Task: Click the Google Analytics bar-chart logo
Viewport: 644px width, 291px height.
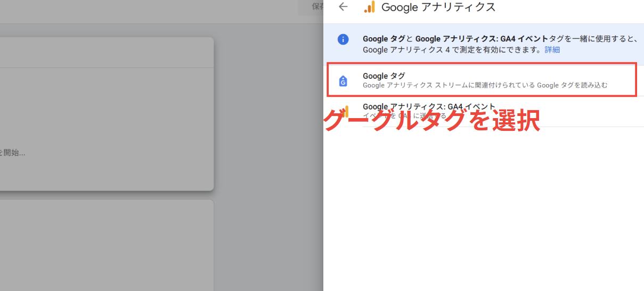Action: 369,7
